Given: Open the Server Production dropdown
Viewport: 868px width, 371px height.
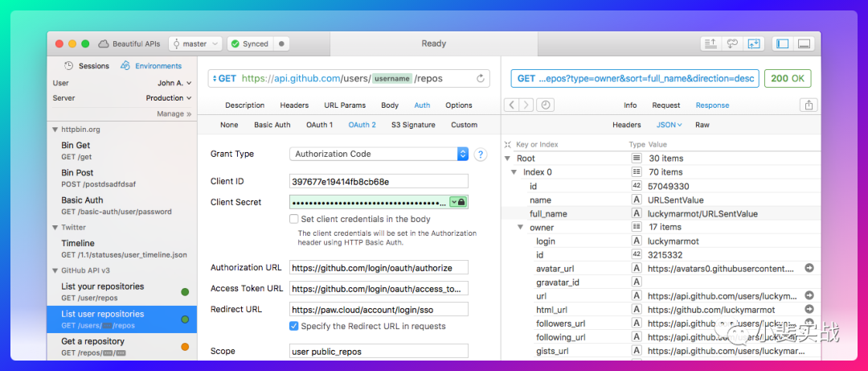Looking at the screenshot, I should [x=169, y=97].
